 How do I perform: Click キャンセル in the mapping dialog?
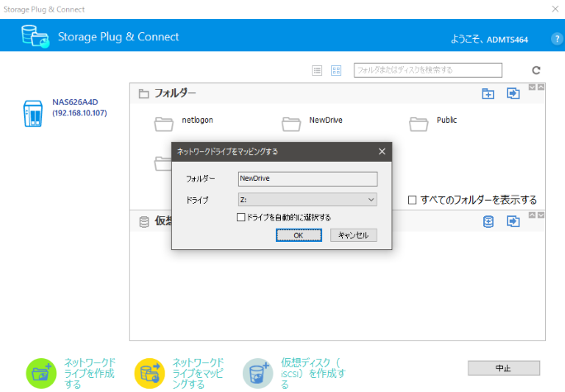coord(354,235)
